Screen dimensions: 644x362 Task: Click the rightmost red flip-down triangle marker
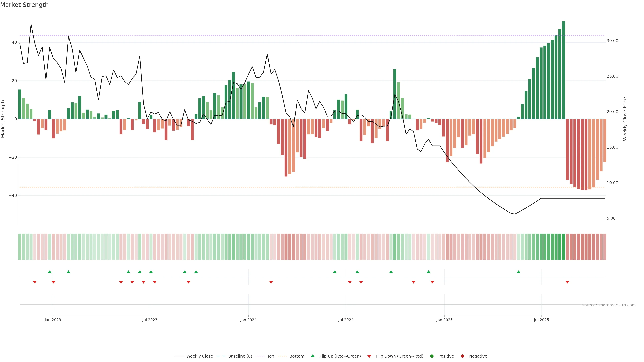[567, 282]
